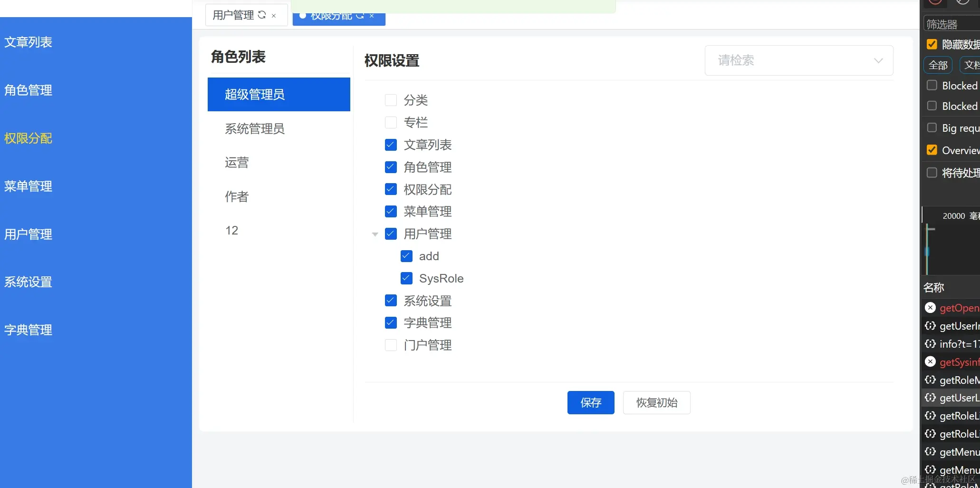Uncheck the 权限分配 permission checkbox
Viewport: 980px width, 488px height.
click(391, 189)
